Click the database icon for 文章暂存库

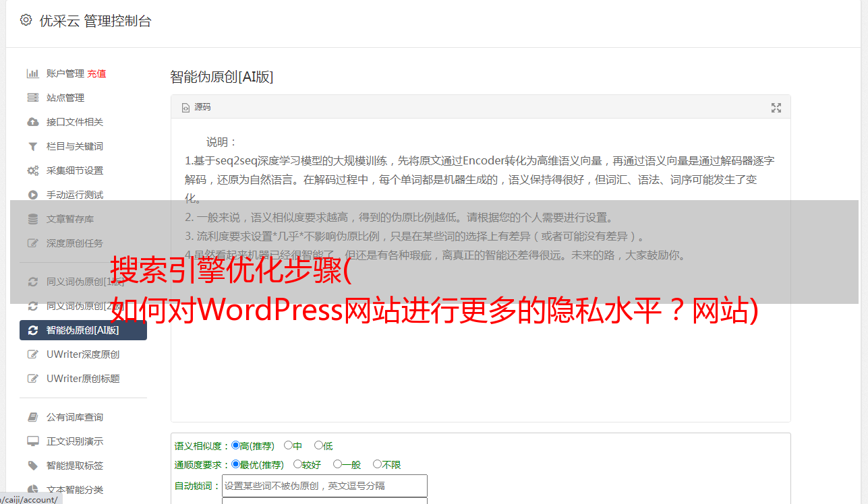(x=32, y=219)
